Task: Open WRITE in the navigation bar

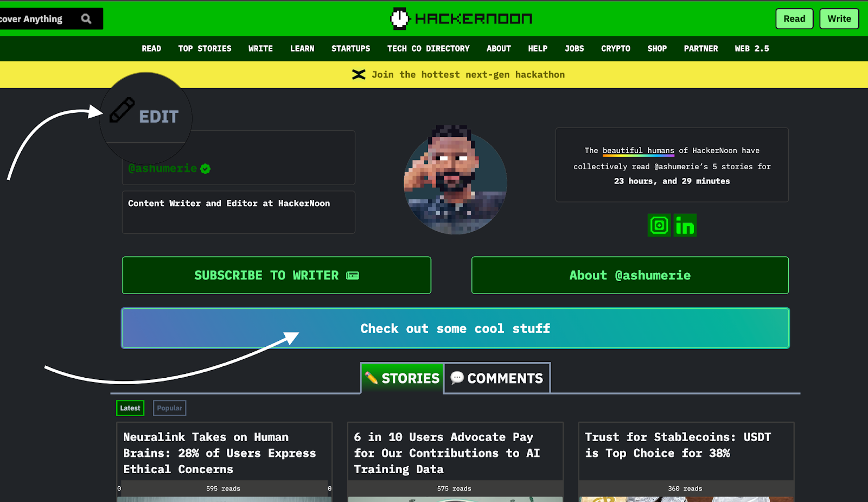Action: coord(260,49)
